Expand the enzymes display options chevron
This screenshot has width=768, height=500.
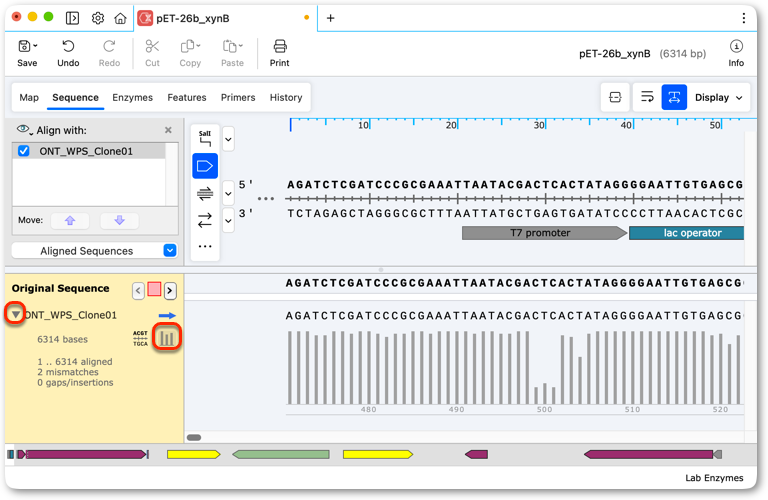click(228, 139)
